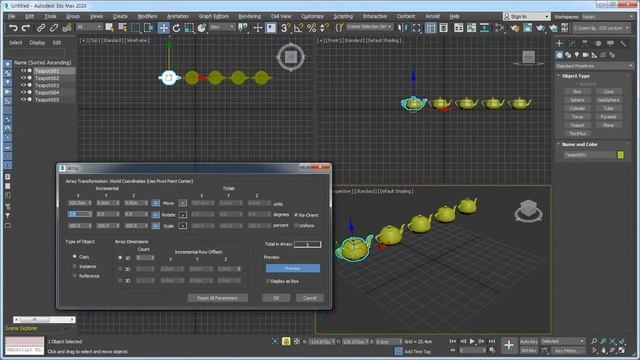Screen dimensions: 640x360
Task: Click the Preview button in Array dialog
Action: coord(293,268)
